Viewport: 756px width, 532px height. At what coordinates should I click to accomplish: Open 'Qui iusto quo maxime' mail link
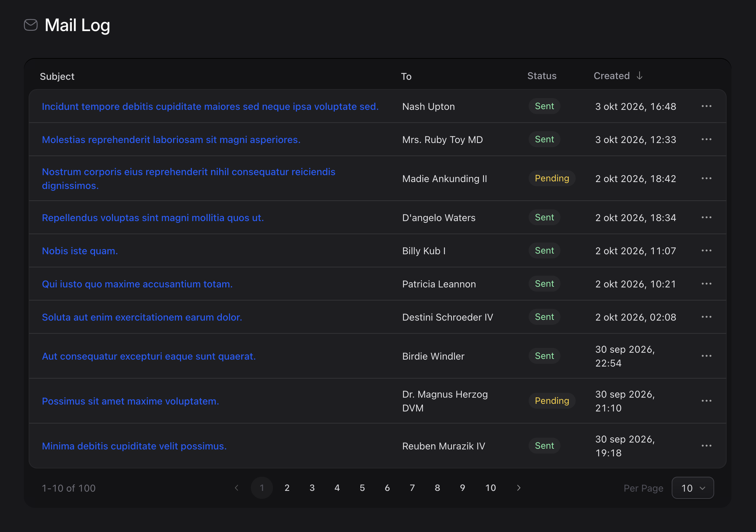click(137, 284)
